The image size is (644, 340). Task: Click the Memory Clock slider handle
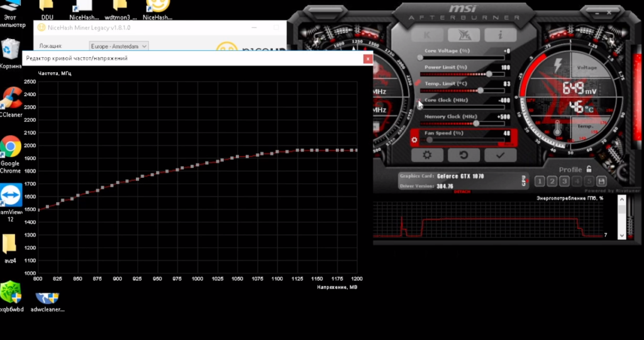[476, 123]
